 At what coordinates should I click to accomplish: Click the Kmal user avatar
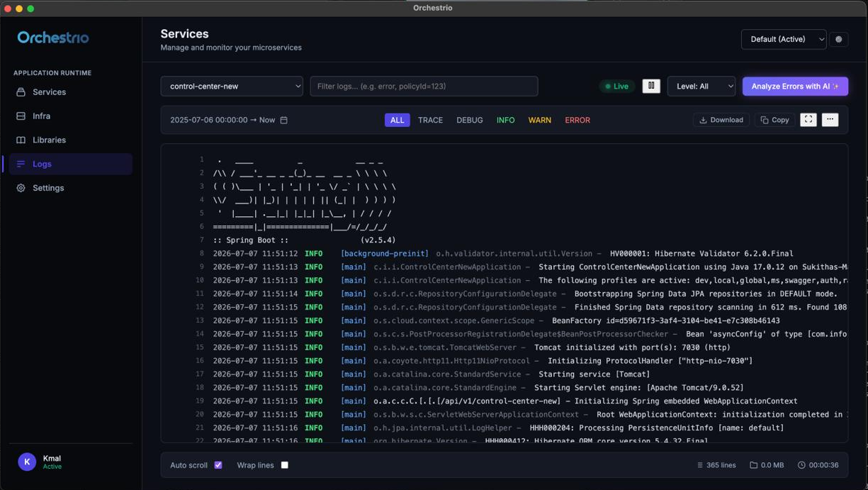click(x=27, y=462)
